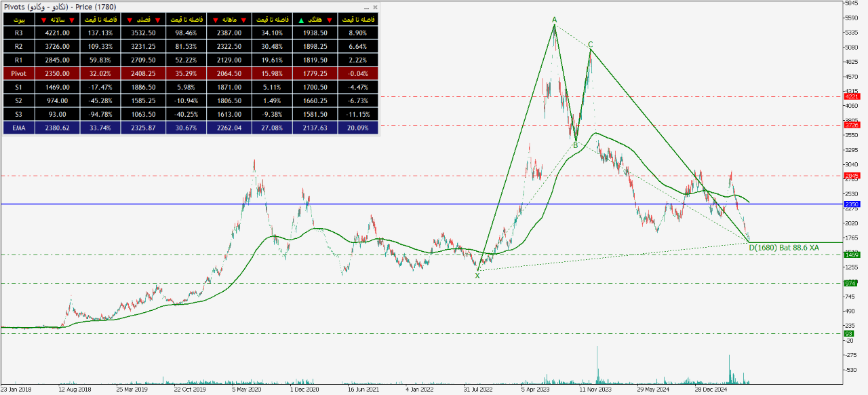
Task: Close the Pivots table panel
Action: (375, 7)
